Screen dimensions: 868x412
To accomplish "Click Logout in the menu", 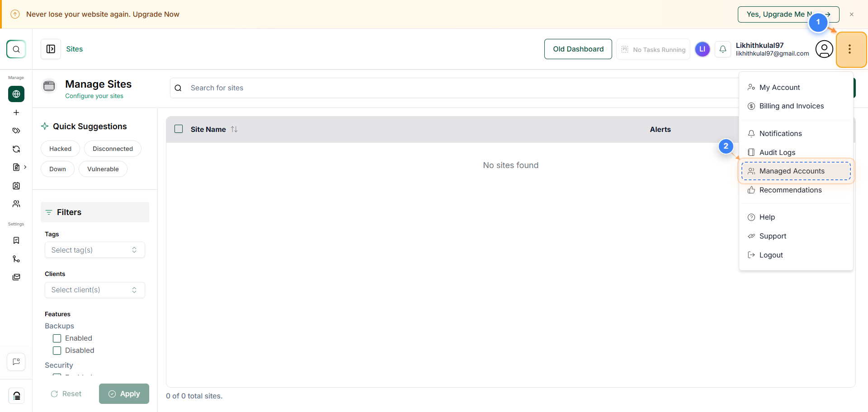I will pyautogui.click(x=796, y=255).
